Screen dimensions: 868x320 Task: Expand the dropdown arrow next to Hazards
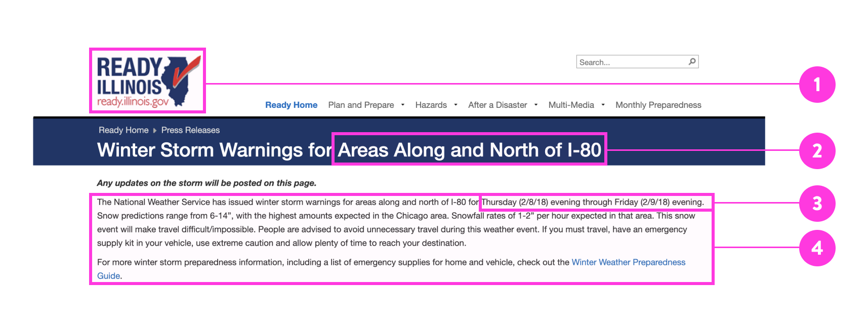click(456, 105)
